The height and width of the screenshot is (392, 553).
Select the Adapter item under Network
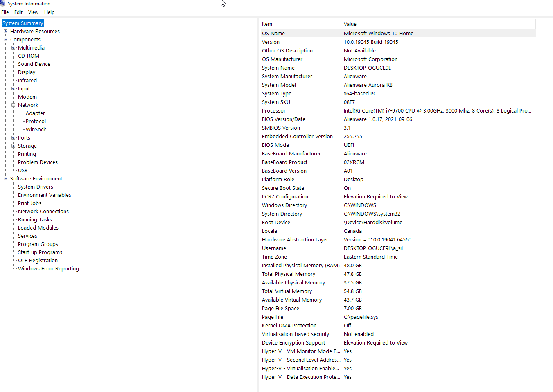pyautogui.click(x=35, y=113)
